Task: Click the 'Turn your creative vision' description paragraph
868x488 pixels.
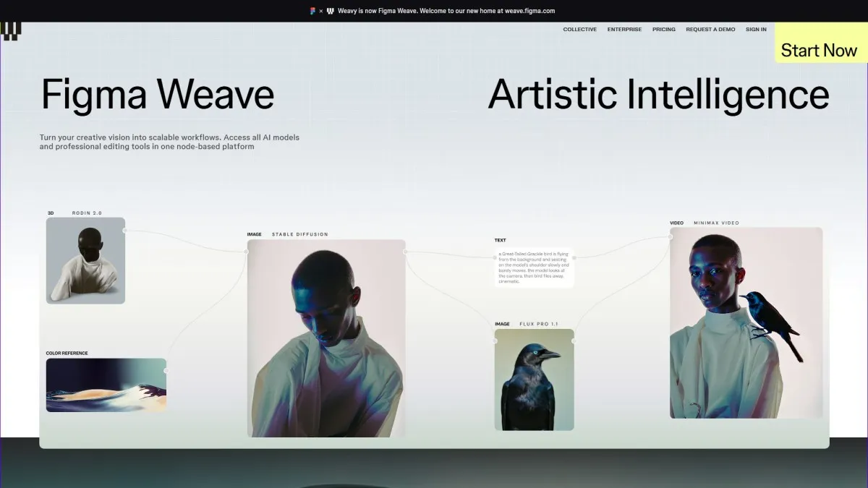Action: 169,142
